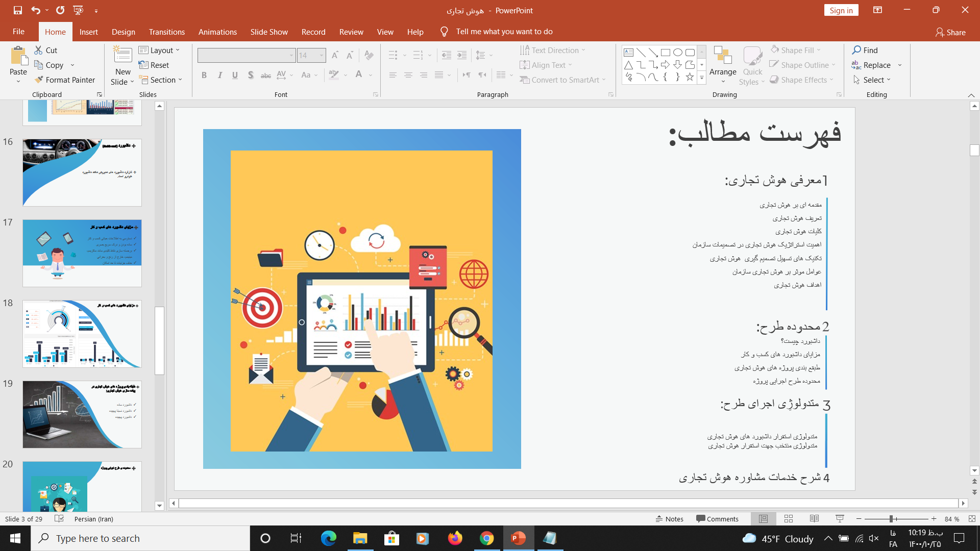
Task: Click the Sign in button
Action: pos(841,10)
